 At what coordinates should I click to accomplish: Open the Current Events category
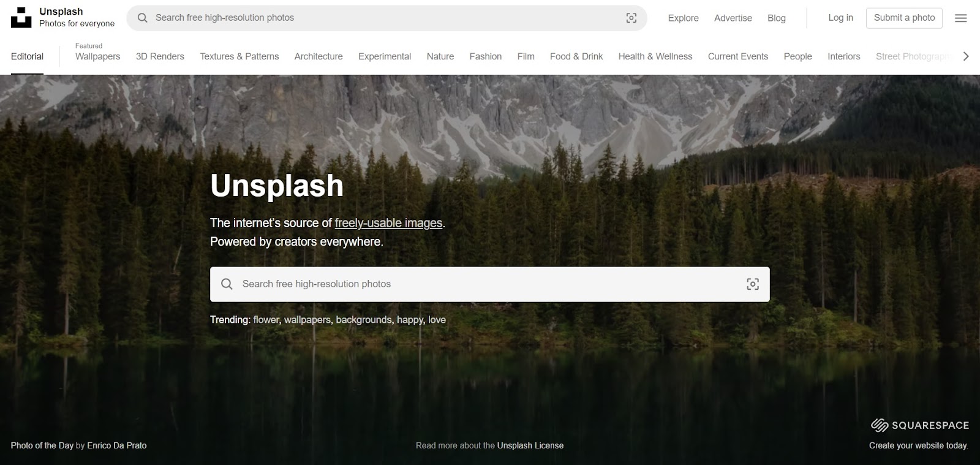(x=738, y=56)
